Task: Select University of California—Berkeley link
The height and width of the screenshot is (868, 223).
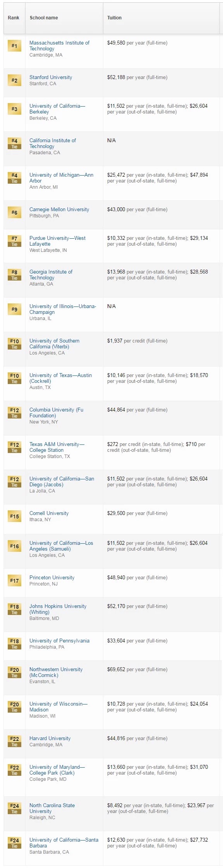Action: coord(57,109)
